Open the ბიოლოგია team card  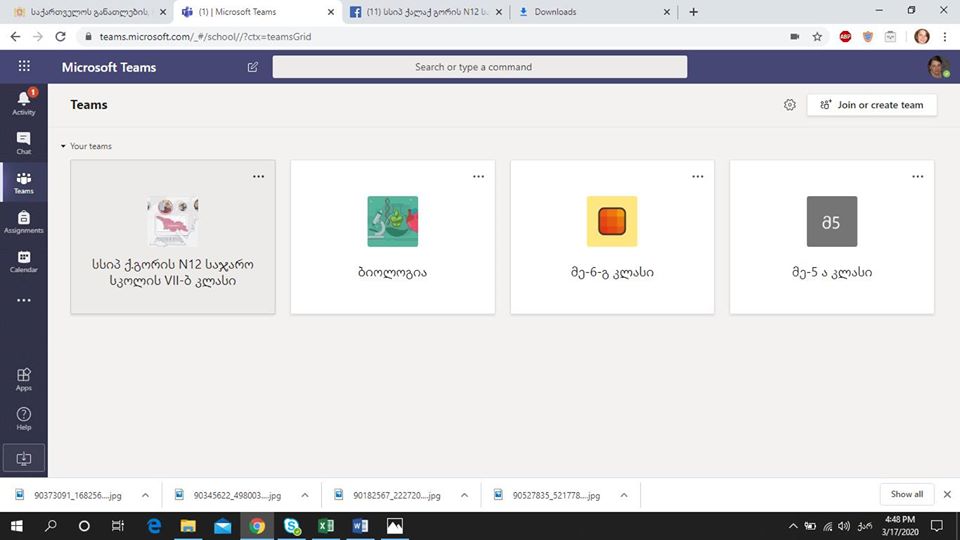(392, 238)
